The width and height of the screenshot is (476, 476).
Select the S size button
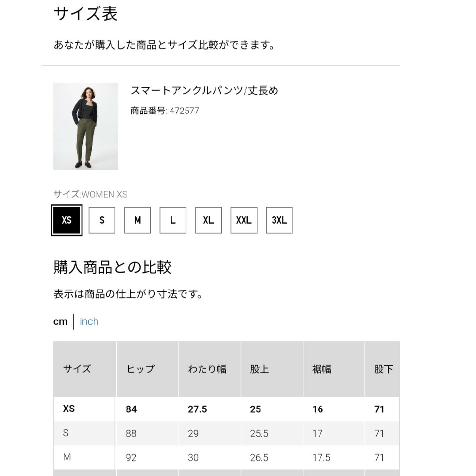point(102,220)
